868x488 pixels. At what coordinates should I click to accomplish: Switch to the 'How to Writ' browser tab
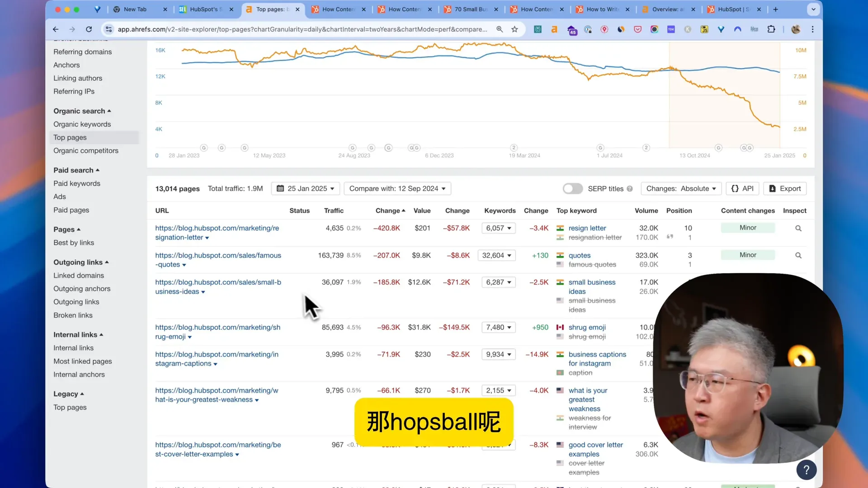[x=603, y=9]
